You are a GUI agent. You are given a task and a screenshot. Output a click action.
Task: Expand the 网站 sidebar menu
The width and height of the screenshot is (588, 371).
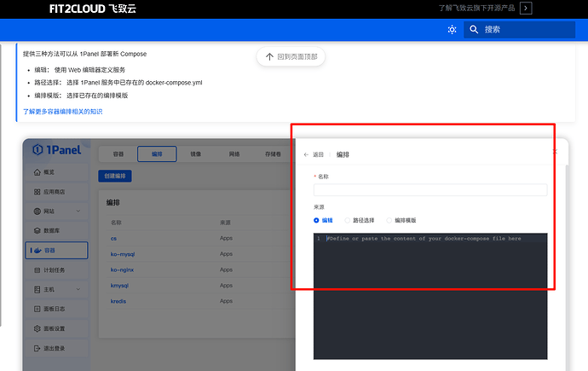point(56,211)
